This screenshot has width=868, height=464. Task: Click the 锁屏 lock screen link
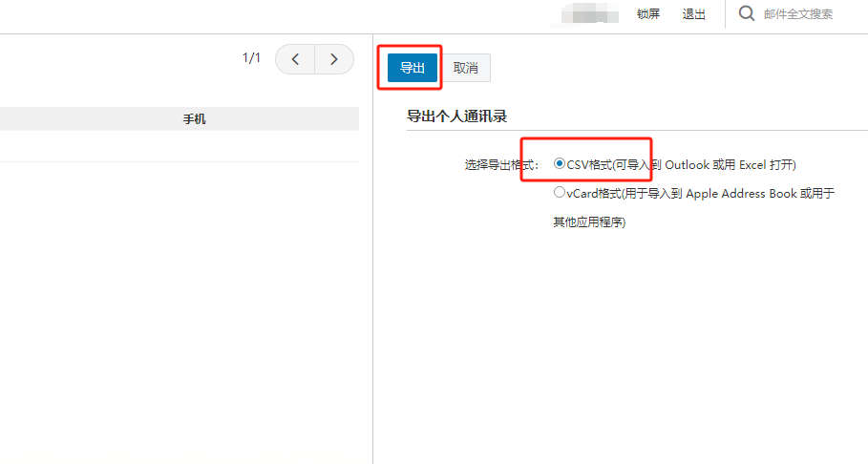[x=647, y=14]
